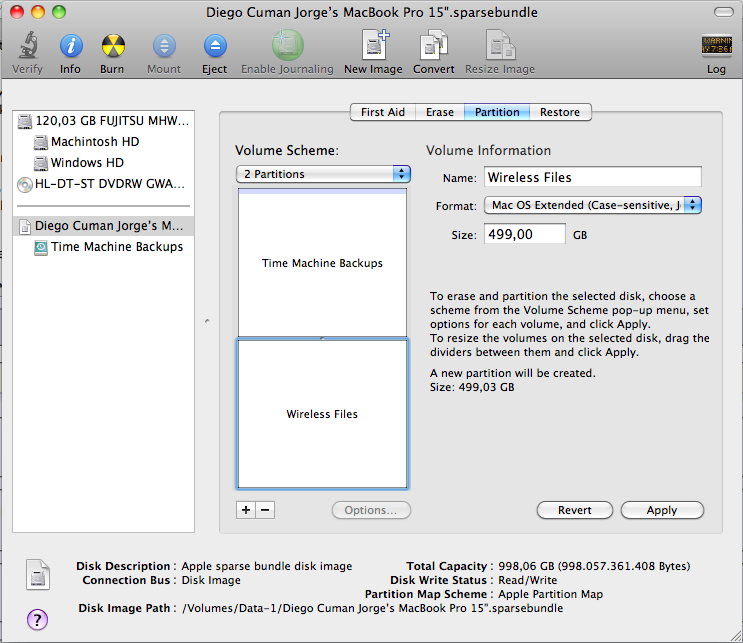Screen dimensions: 743x643
Task: Click the 'Apple Partition Map' scheme value
Action: [x=551, y=594]
